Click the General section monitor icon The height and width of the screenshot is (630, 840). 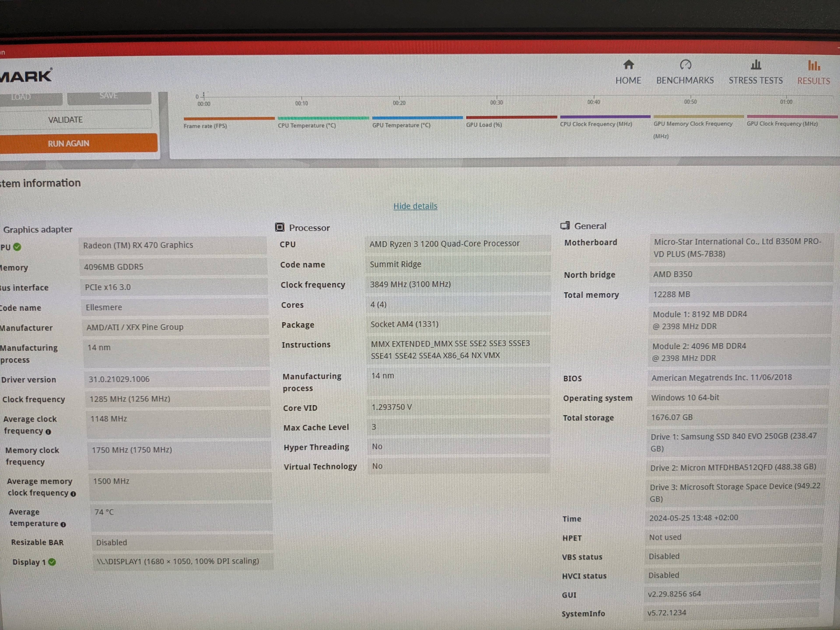point(565,226)
